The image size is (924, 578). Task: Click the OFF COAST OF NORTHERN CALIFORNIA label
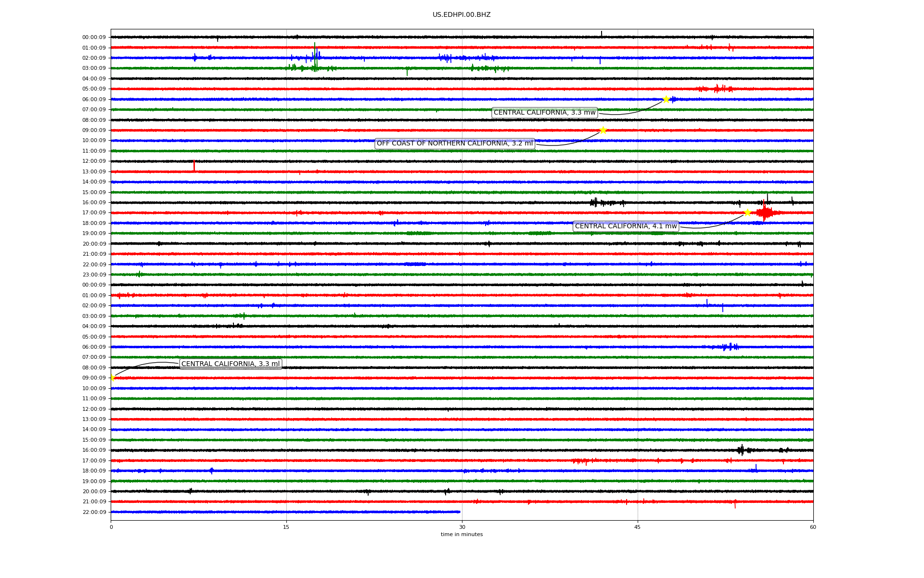tap(455, 144)
